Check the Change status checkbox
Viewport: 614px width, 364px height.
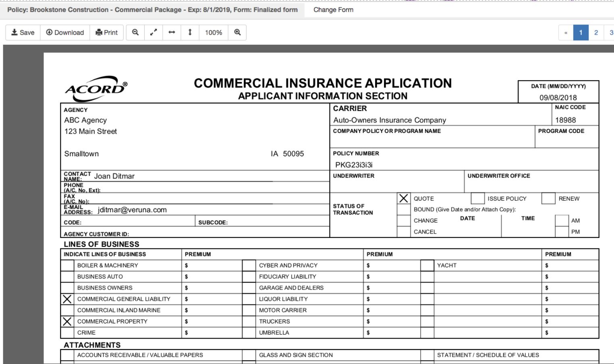pos(403,221)
